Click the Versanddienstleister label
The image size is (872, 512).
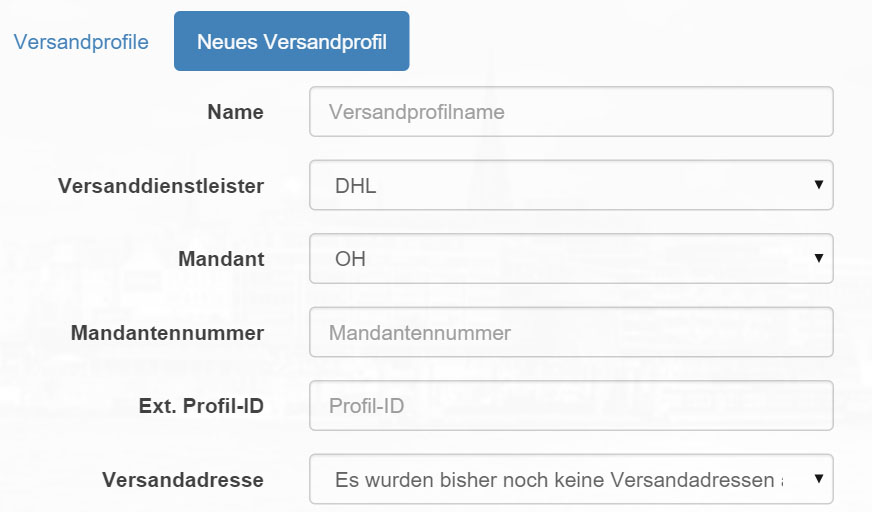(161, 186)
